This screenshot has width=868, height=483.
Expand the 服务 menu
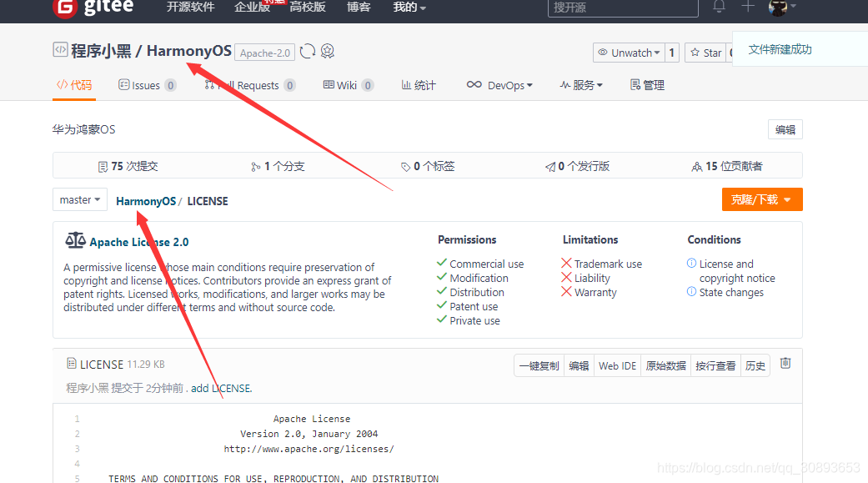(x=580, y=85)
